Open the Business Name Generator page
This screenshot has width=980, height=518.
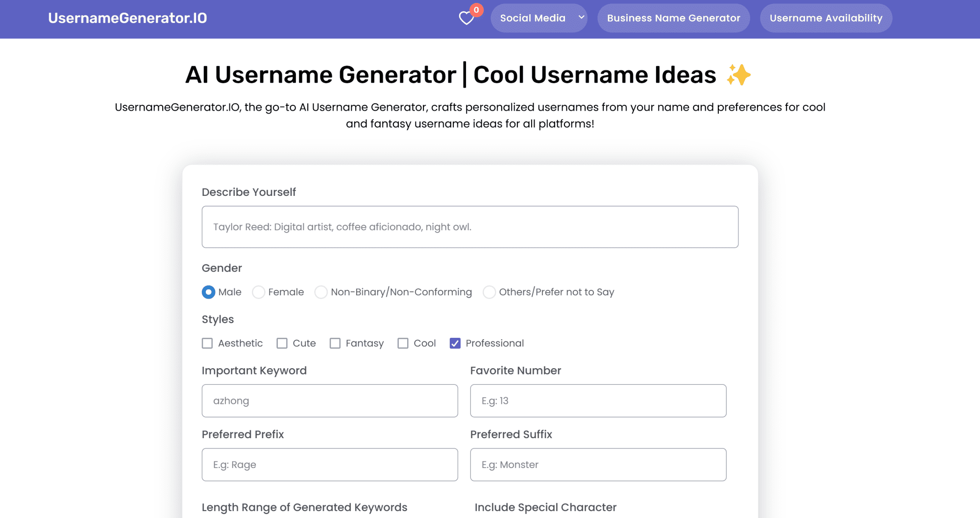coord(673,18)
